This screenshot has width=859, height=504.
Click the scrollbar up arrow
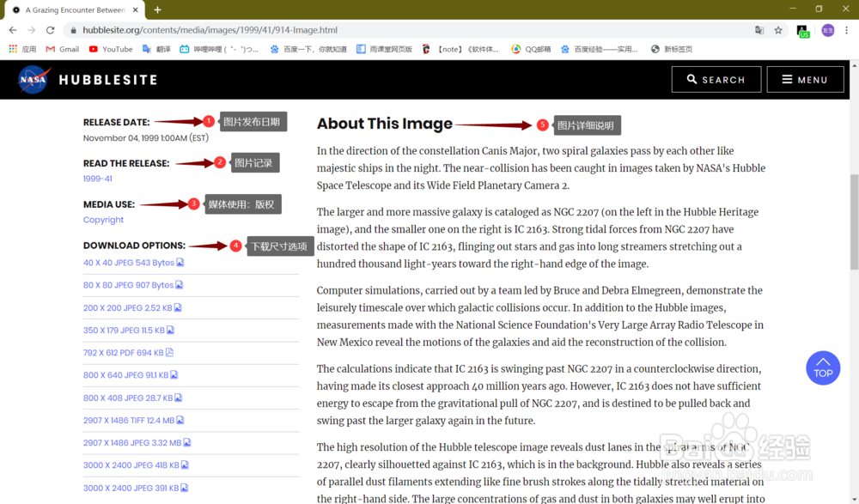point(854,64)
